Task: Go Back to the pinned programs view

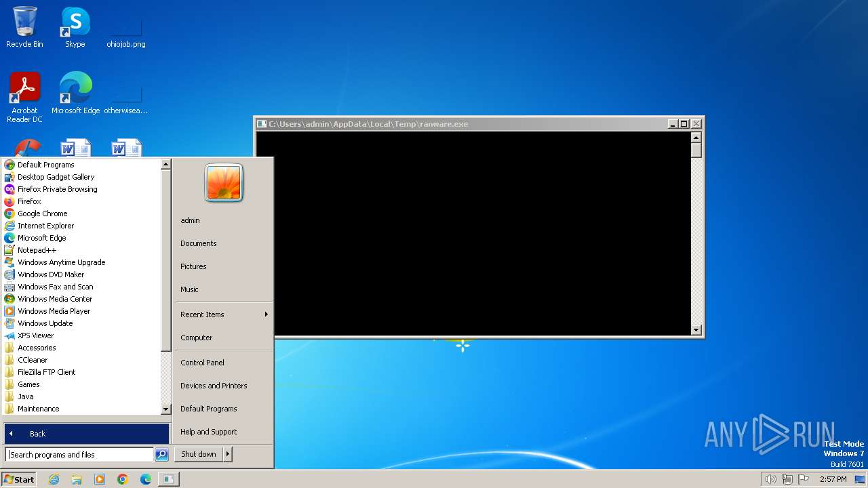Action: [x=87, y=434]
